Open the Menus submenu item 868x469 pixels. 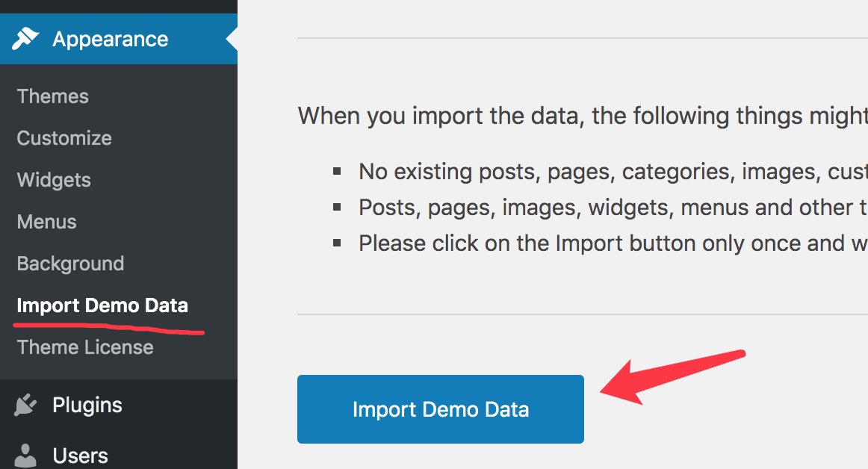pyautogui.click(x=46, y=222)
